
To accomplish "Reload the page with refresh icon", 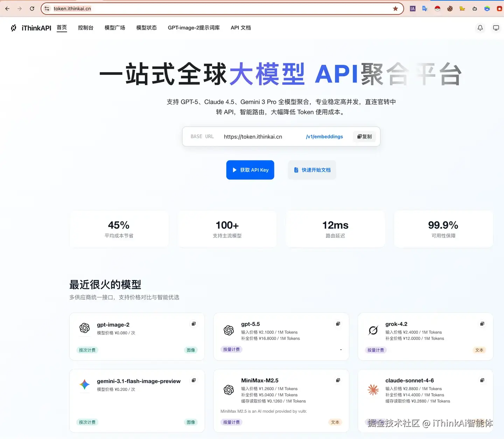I will [32, 8].
